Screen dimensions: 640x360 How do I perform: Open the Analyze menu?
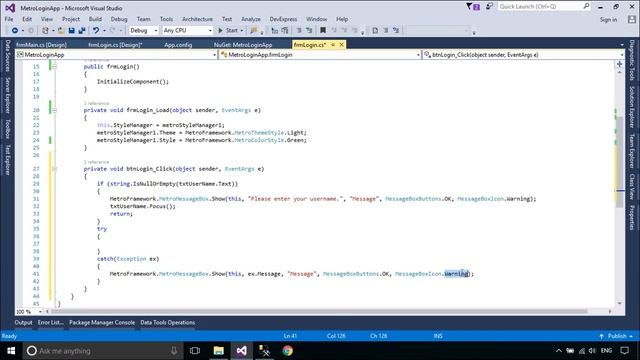[251, 19]
